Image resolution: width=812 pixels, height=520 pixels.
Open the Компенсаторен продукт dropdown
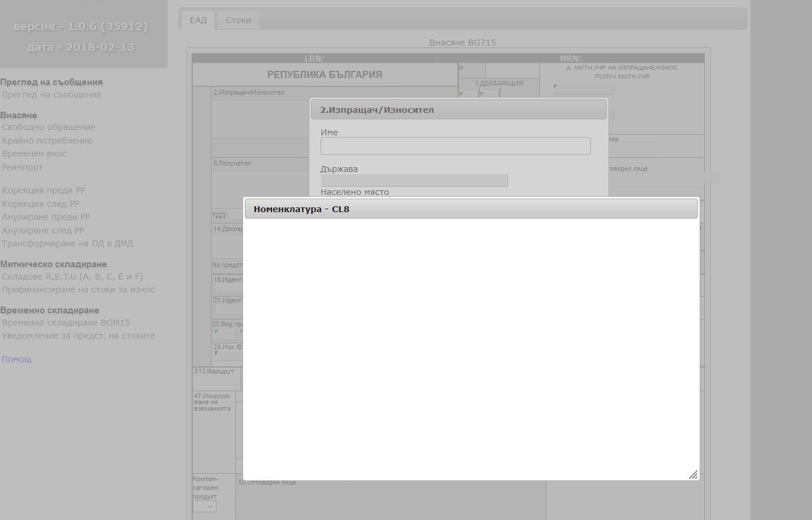[x=204, y=506]
